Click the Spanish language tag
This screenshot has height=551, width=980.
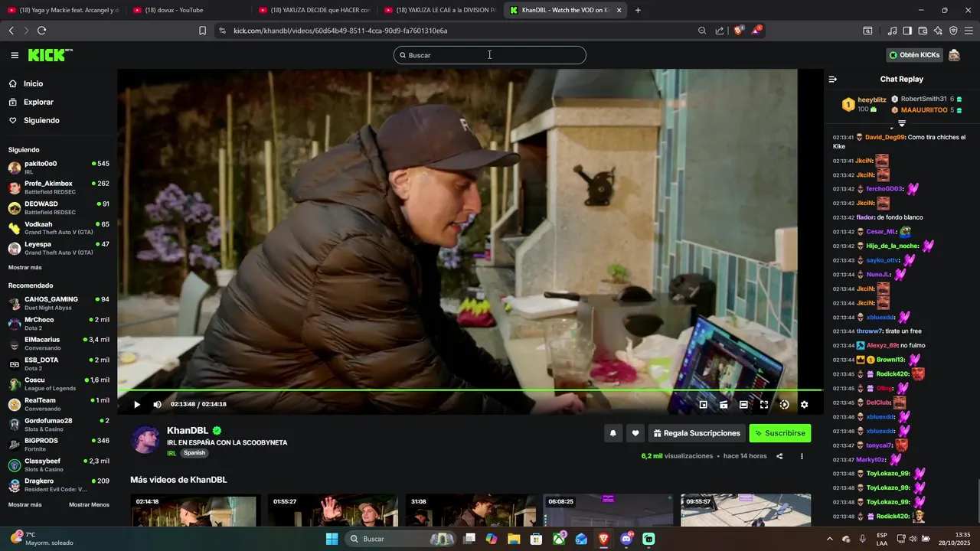194,453
